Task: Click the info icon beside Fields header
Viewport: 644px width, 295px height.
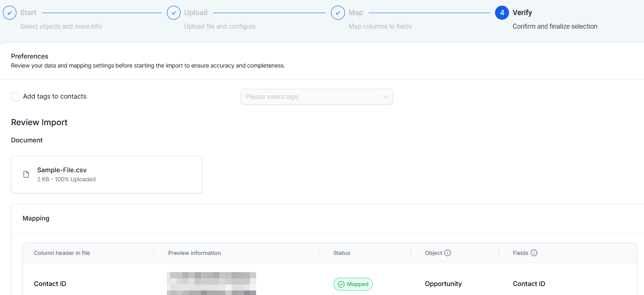Action: (x=534, y=253)
